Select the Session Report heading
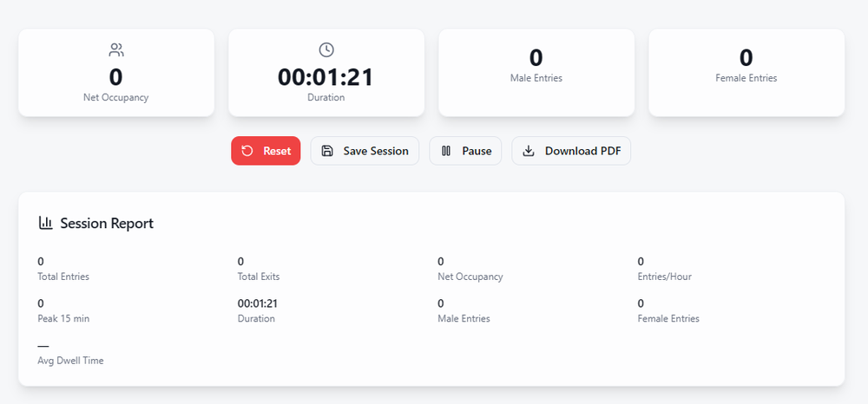This screenshot has width=868, height=404. point(107,224)
